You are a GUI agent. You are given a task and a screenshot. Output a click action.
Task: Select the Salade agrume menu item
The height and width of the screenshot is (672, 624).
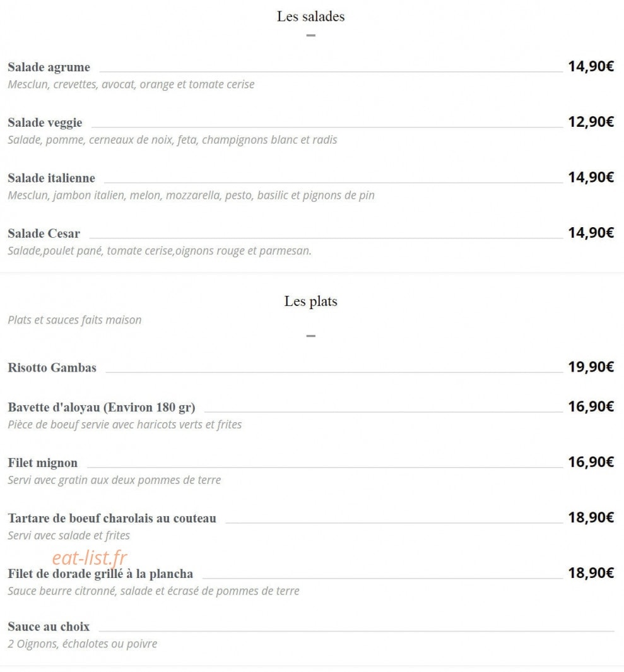click(49, 68)
